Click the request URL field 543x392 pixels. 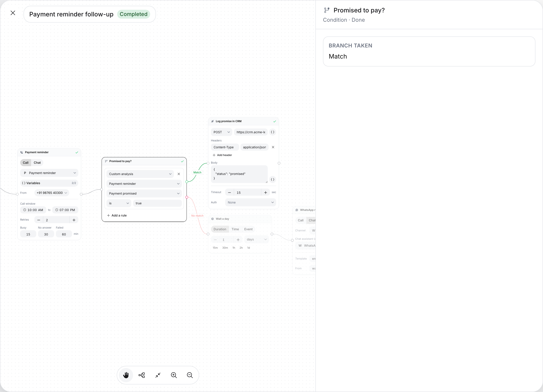point(251,132)
